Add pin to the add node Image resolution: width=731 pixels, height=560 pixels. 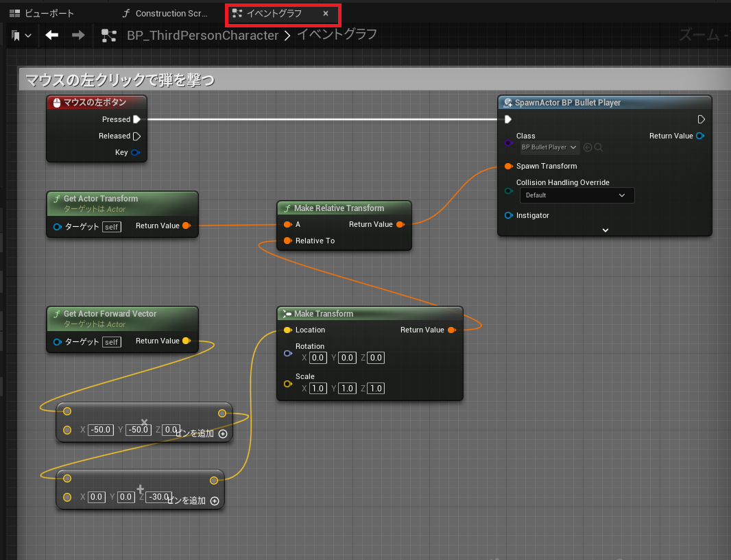click(x=215, y=501)
